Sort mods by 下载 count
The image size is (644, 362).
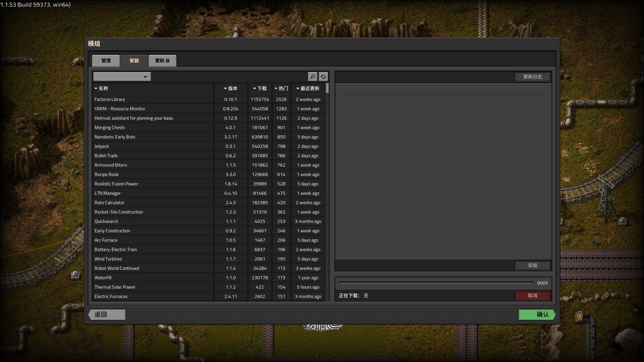260,88
